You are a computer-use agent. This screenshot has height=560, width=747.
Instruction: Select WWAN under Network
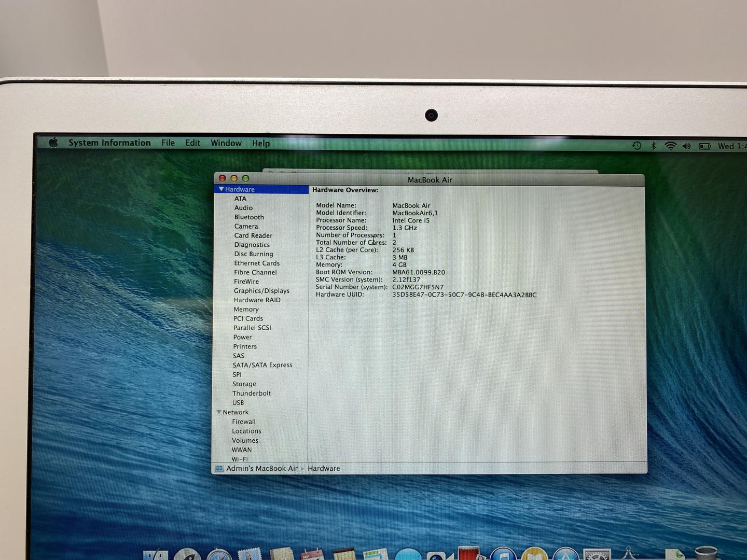click(242, 450)
